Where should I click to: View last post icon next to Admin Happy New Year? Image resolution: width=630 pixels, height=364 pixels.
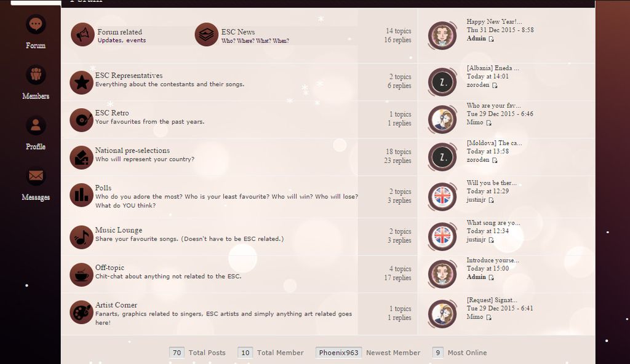491,39
